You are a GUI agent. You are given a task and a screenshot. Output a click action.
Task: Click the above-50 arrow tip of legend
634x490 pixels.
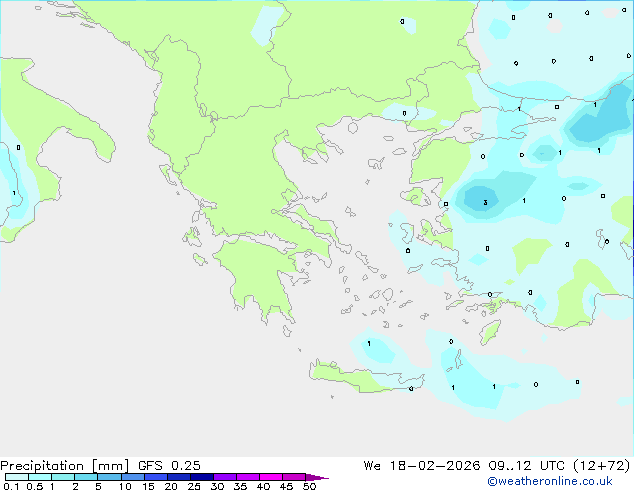[x=317, y=477]
